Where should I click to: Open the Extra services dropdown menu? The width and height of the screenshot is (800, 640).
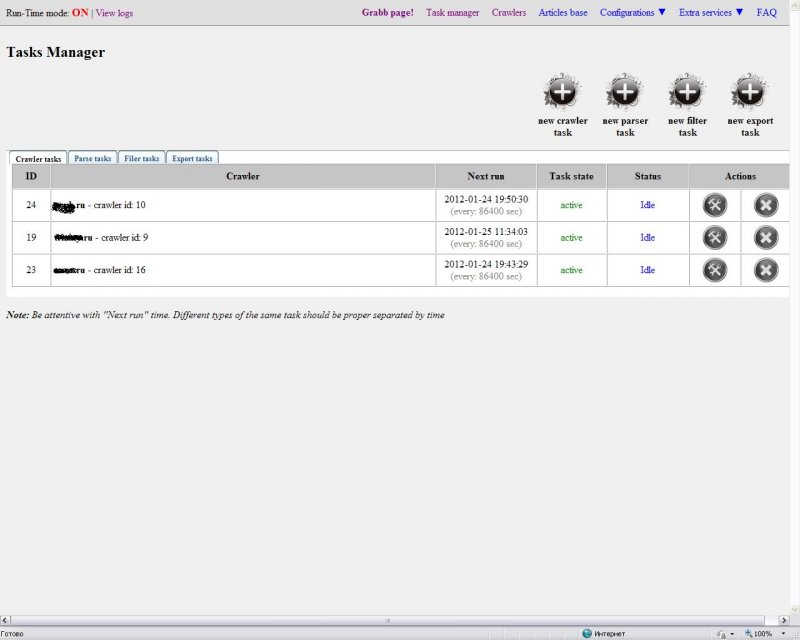click(711, 13)
